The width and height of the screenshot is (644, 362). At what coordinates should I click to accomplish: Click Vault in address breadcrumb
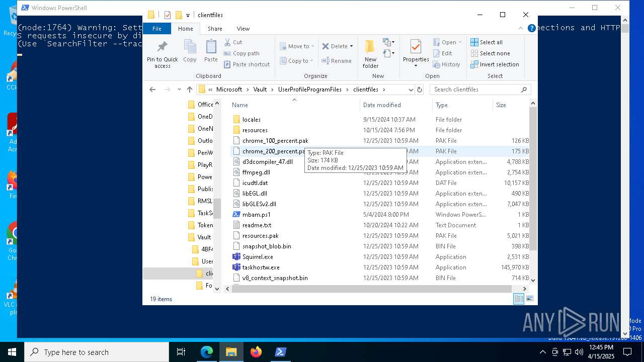pos(260,89)
